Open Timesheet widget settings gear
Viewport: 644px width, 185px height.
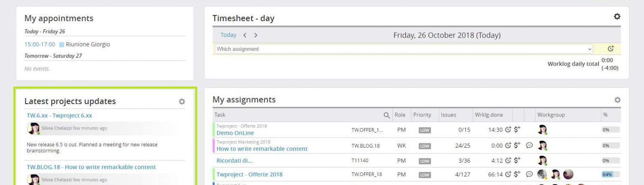point(617,16)
